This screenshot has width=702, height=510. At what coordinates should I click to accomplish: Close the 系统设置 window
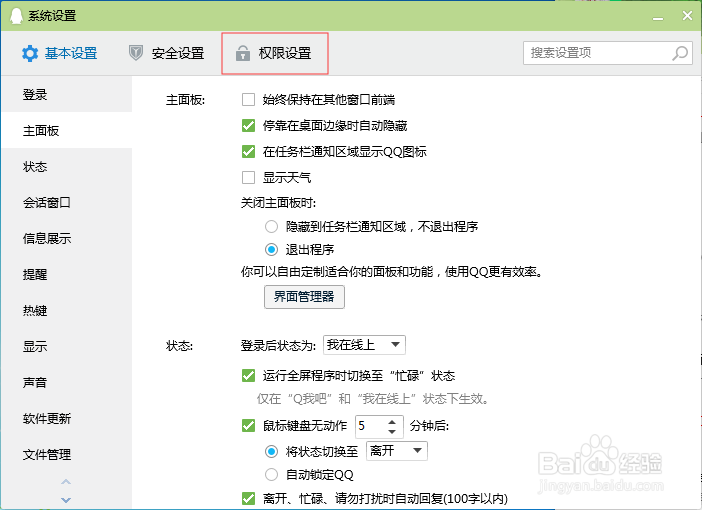point(687,16)
